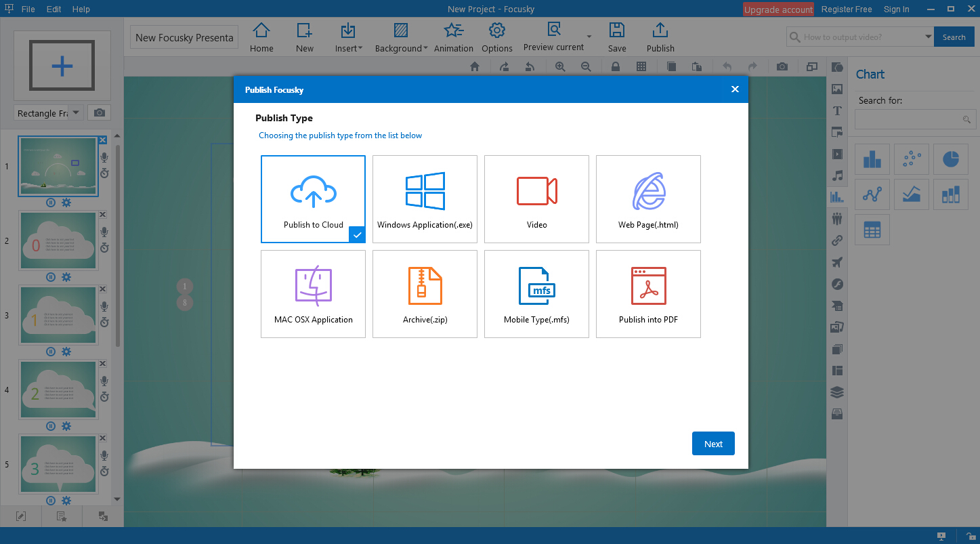Viewport: 980px width, 544px height.
Task: Add a new frame with plus button
Action: pos(62,65)
